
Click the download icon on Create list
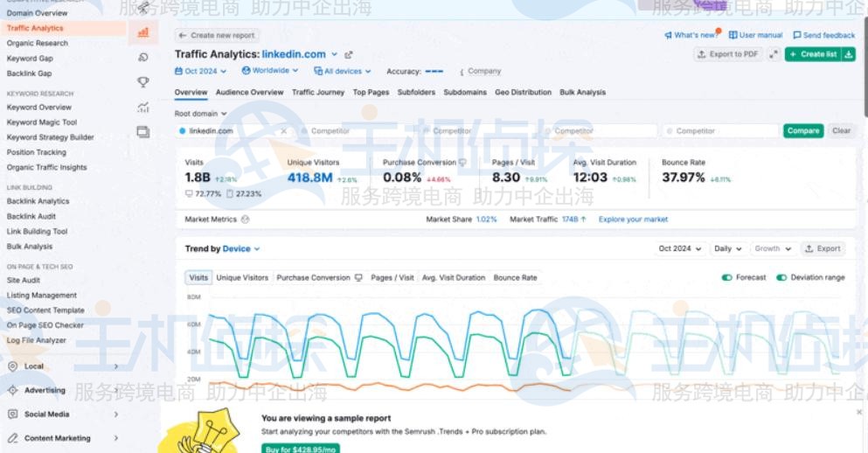849,54
